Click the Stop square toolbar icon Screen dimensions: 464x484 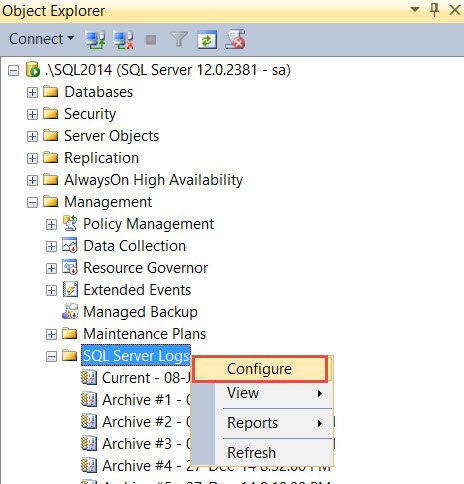(x=151, y=40)
